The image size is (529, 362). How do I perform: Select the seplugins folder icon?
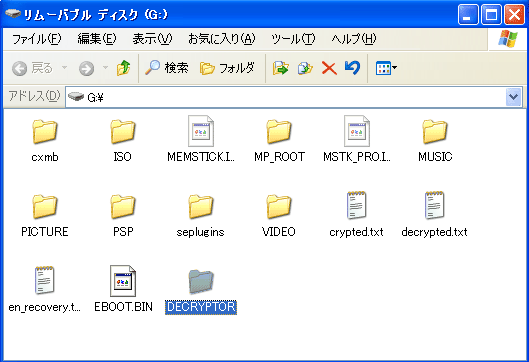tap(201, 206)
